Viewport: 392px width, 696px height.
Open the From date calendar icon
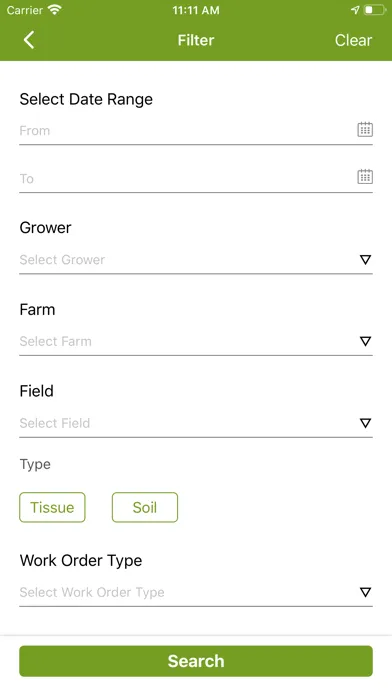365,130
